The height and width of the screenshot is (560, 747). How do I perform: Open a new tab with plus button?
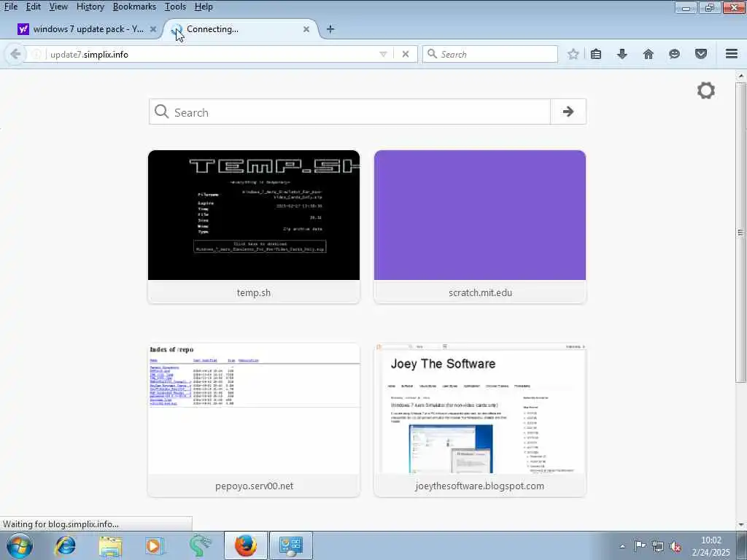(x=330, y=29)
